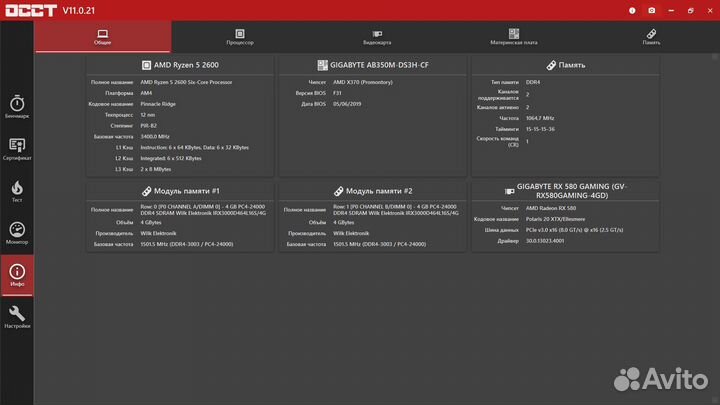Open the Материнская плата tab
The height and width of the screenshot is (405, 720).
(514, 37)
